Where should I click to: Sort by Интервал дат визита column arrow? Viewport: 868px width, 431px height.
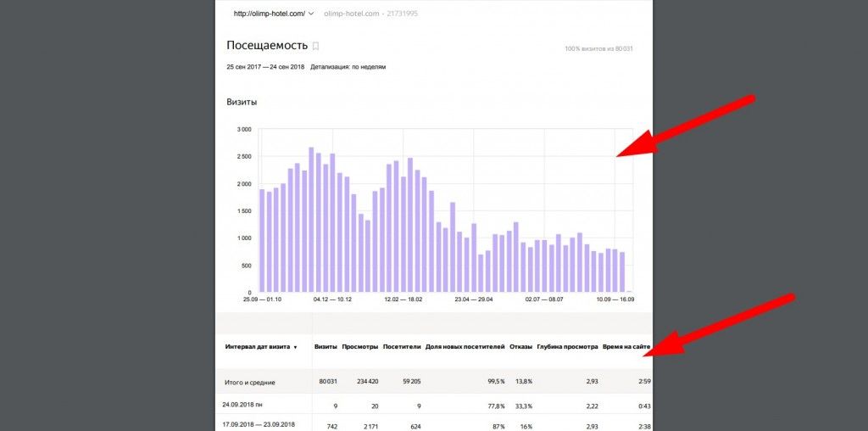click(x=295, y=347)
